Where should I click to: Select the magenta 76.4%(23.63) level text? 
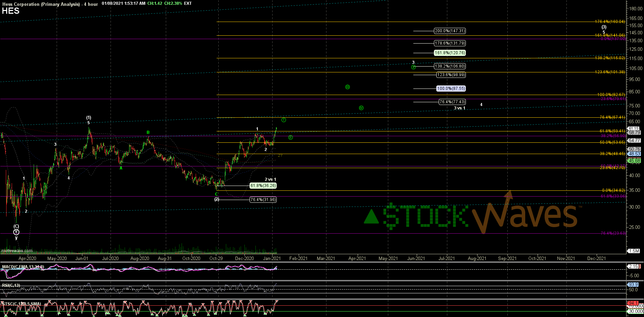coord(613,233)
